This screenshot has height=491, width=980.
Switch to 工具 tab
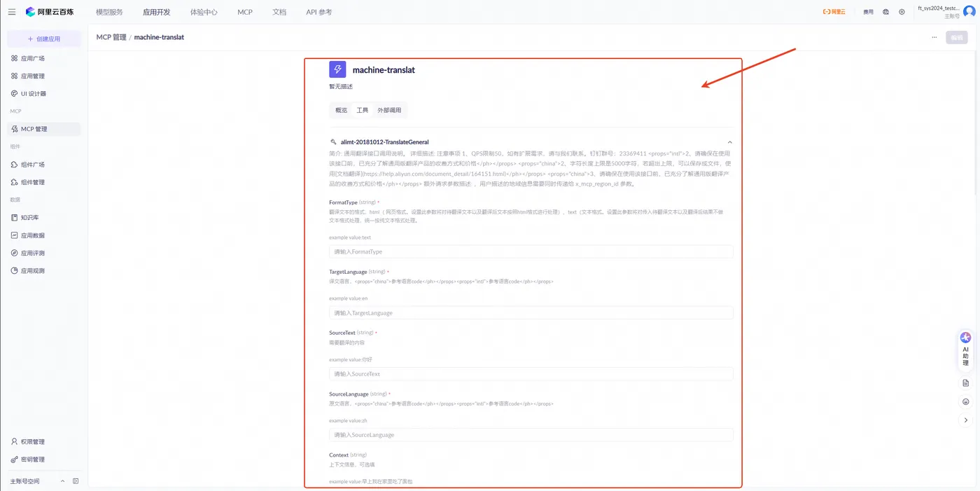tap(362, 110)
